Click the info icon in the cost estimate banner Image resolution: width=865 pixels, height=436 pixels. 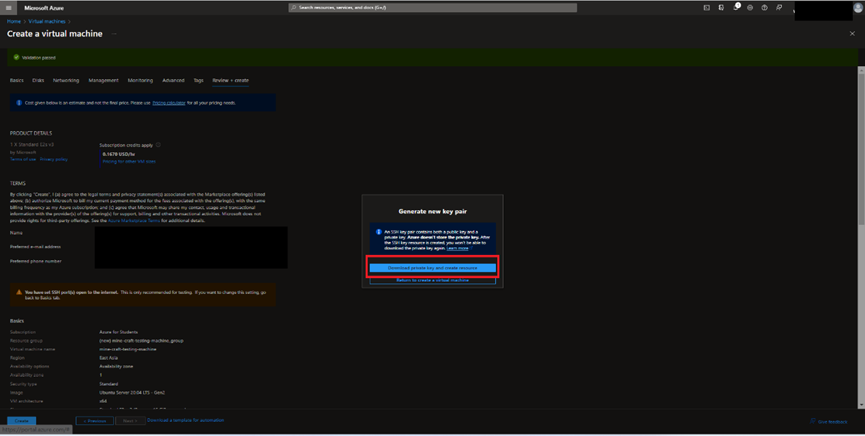pyautogui.click(x=19, y=103)
